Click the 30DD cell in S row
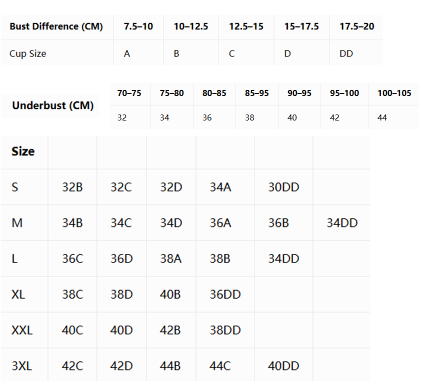422x391 pixels. (x=284, y=187)
